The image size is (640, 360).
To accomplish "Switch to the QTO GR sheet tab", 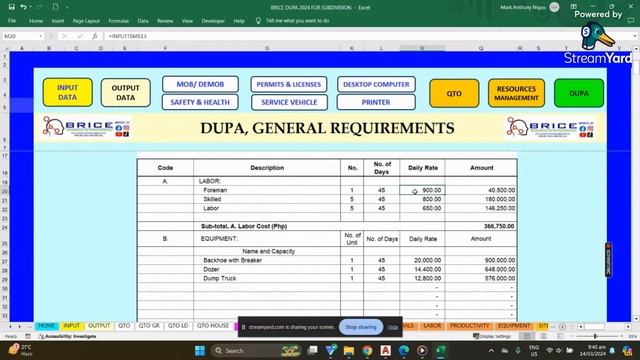I will [149, 326].
